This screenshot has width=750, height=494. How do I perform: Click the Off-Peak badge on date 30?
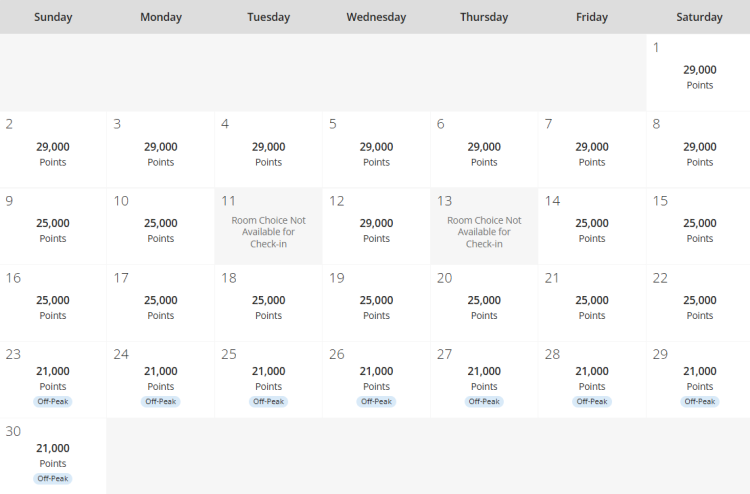click(x=53, y=479)
